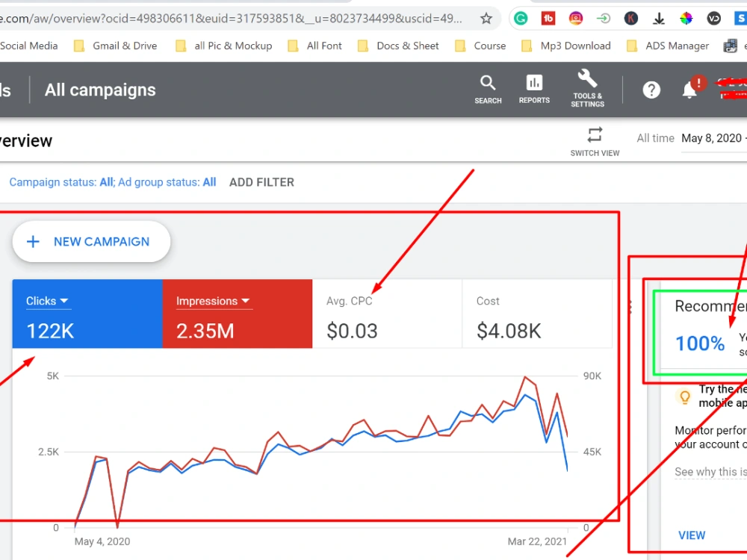Screen dimensions: 747x560
Task: Click the All campaigns heading
Action: click(100, 90)
